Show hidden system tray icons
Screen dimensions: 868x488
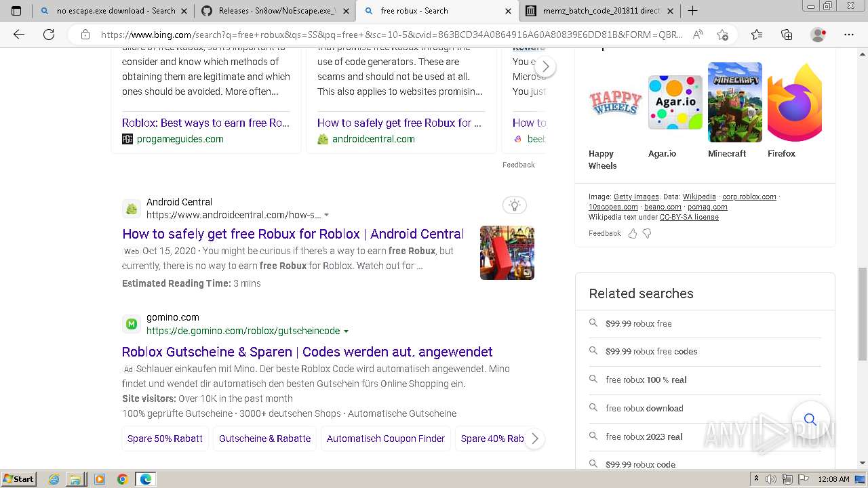point(756,479)
